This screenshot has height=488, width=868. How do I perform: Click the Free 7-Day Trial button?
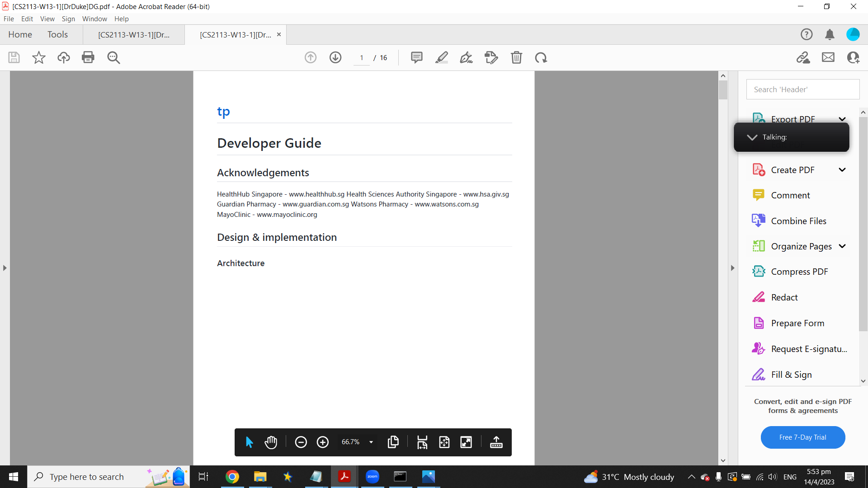[802, 437]
